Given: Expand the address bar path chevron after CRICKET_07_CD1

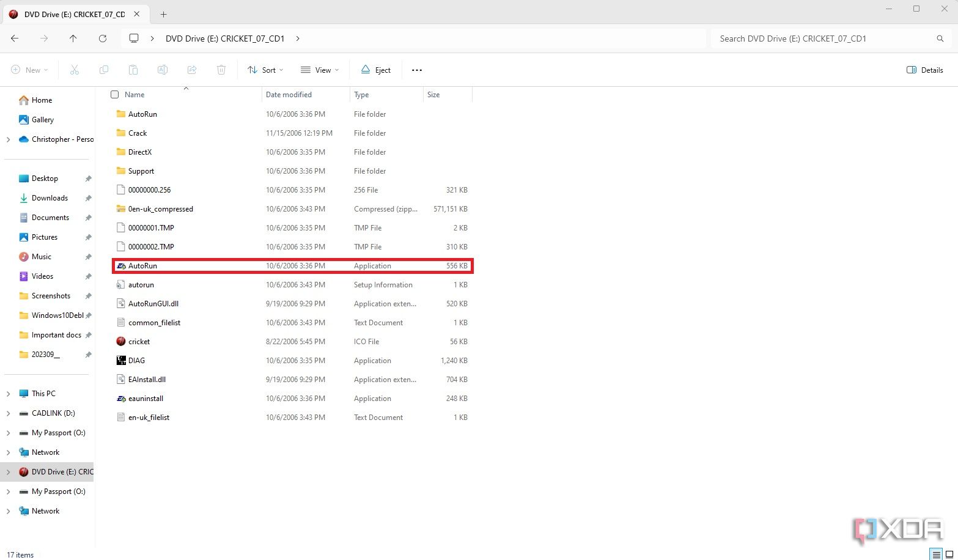Looking at the screenshot, I should pos(298,39).
